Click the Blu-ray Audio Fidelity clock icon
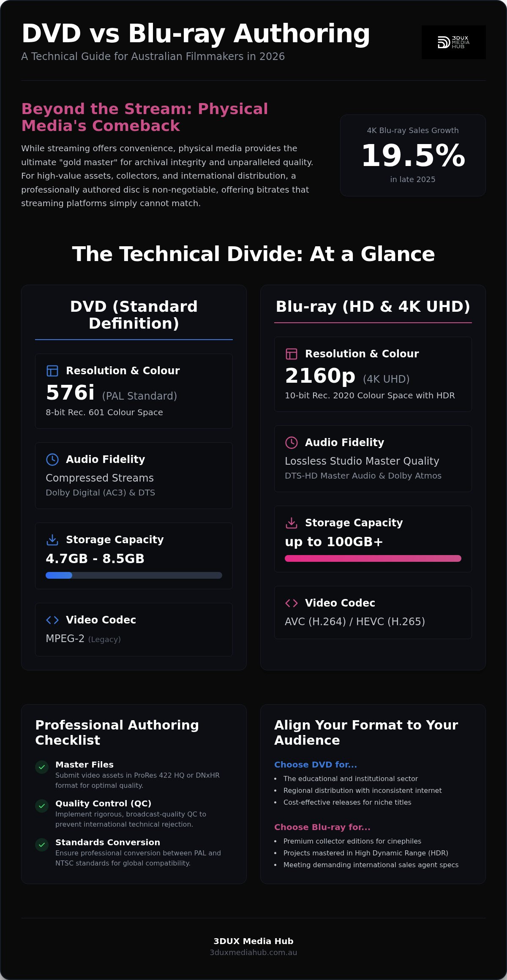The width and height of the screenshot is (507, 980). coord(292,443)
